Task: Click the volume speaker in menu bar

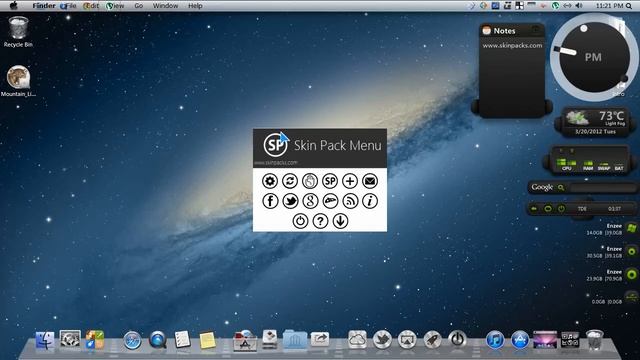Action: (579, 6)
